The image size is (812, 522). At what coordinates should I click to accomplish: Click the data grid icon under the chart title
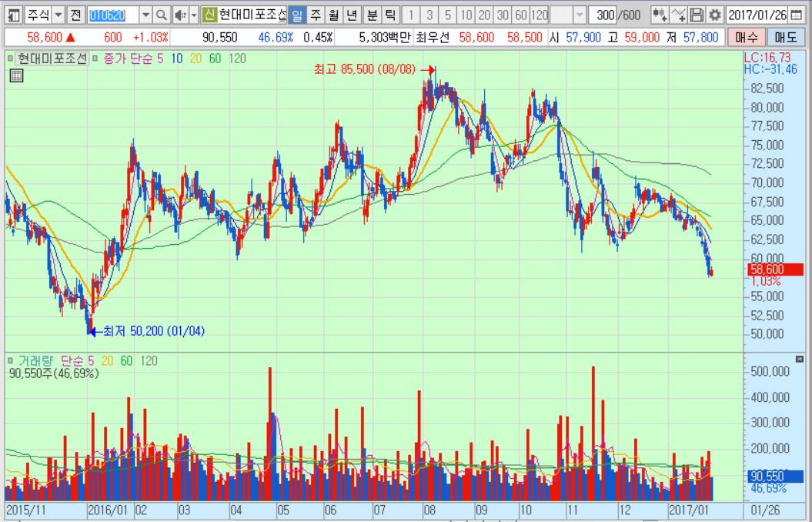coord(16,75)
